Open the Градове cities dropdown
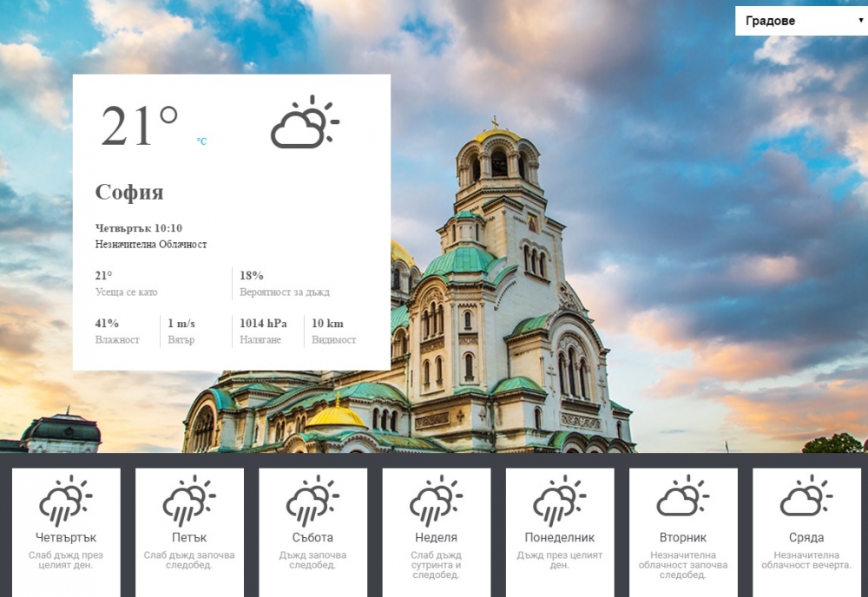Screen dimensions: 868x597 click(x=801, y=21)
